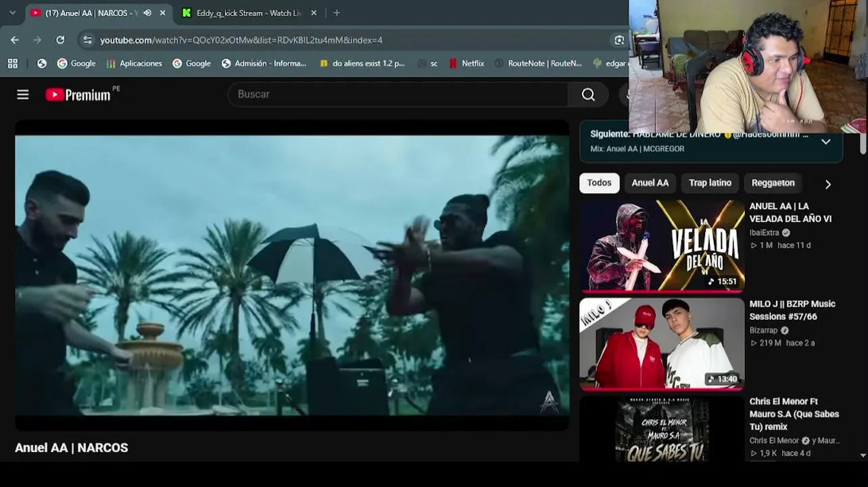Click the 1 M views text under IbaiExtra

pyautogui.click(x=762, y=246)
